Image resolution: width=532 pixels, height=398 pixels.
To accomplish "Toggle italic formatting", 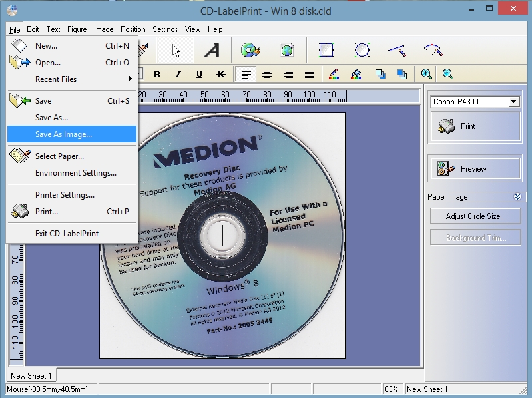I will [x=178, y=74].
